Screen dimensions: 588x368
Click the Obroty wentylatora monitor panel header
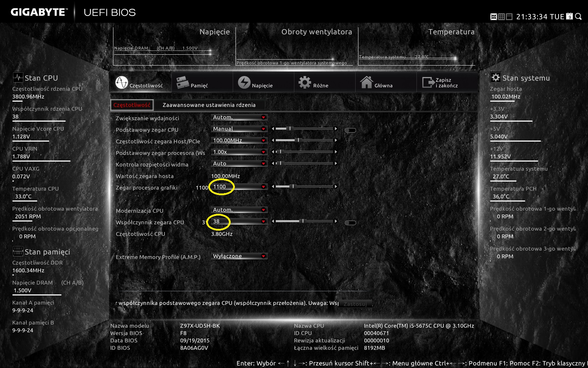click(317, 32)
